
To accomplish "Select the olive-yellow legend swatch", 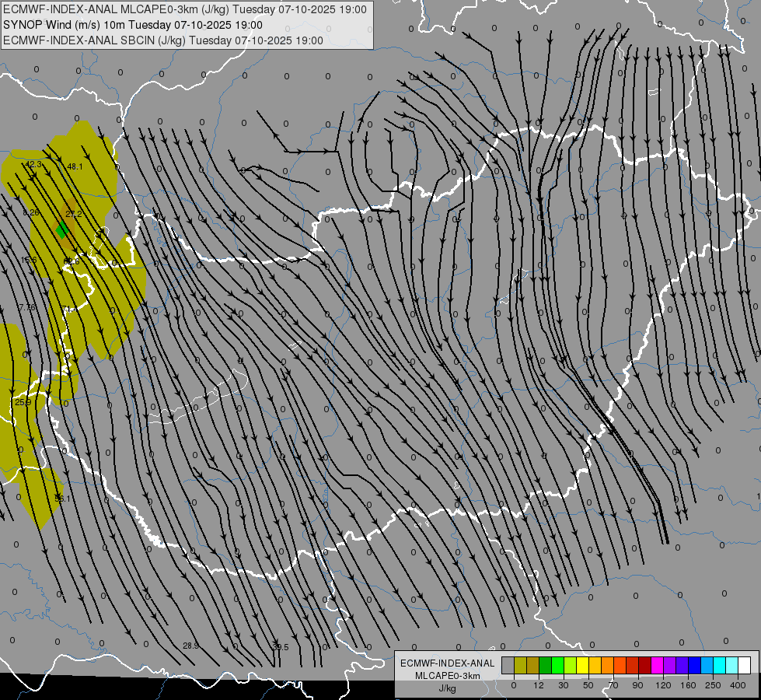I will pyautogui.click(x=520, y=665).
